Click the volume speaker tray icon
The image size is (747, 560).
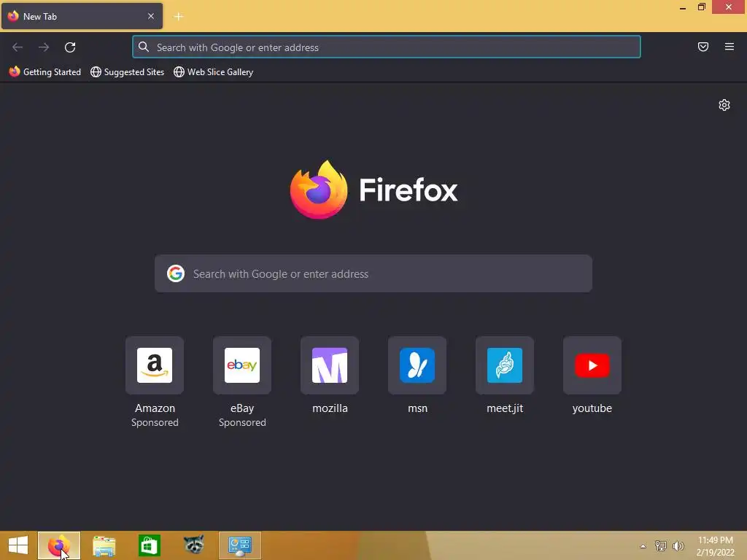click(x=678, y=545)
